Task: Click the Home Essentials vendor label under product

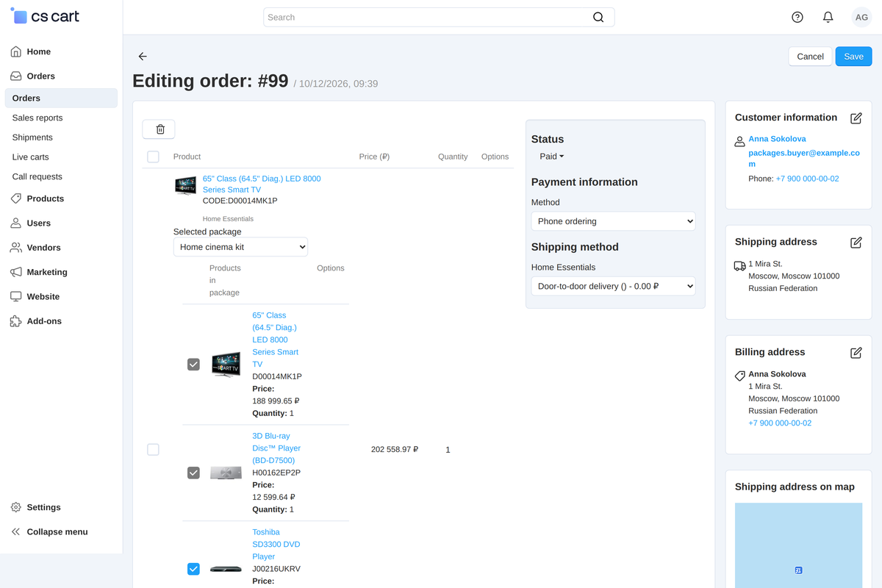Action: 228,219
